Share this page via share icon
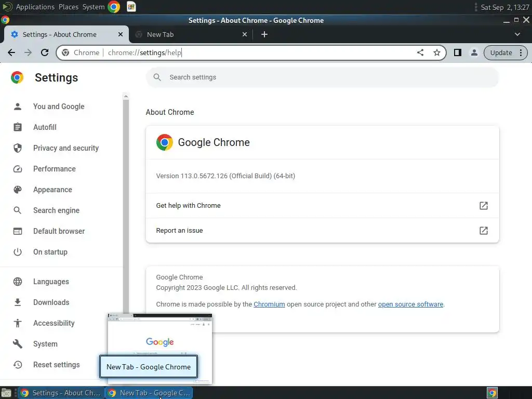This screenshot has width=532, height=399. [420, 52]
